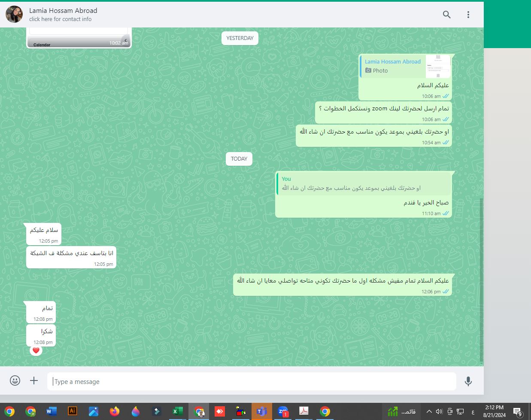Click the 'صباح الخير يا فندم' reply text
The height and width of the screenshot is (420, 531).
(426, 202)
